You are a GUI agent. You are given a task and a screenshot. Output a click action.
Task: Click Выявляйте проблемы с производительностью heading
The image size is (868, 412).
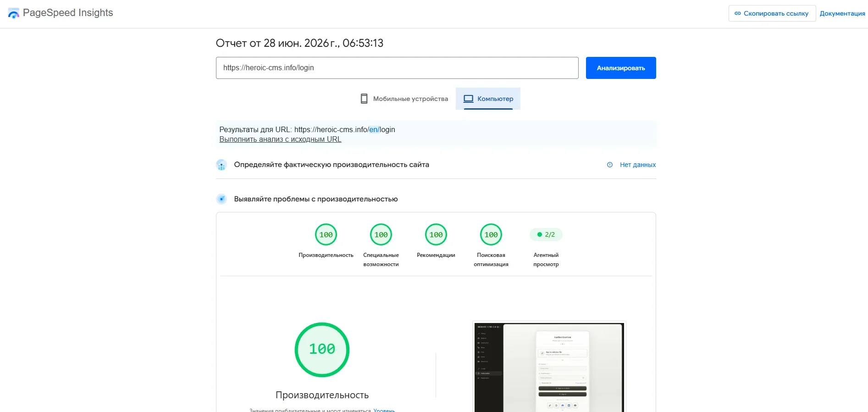316,199
